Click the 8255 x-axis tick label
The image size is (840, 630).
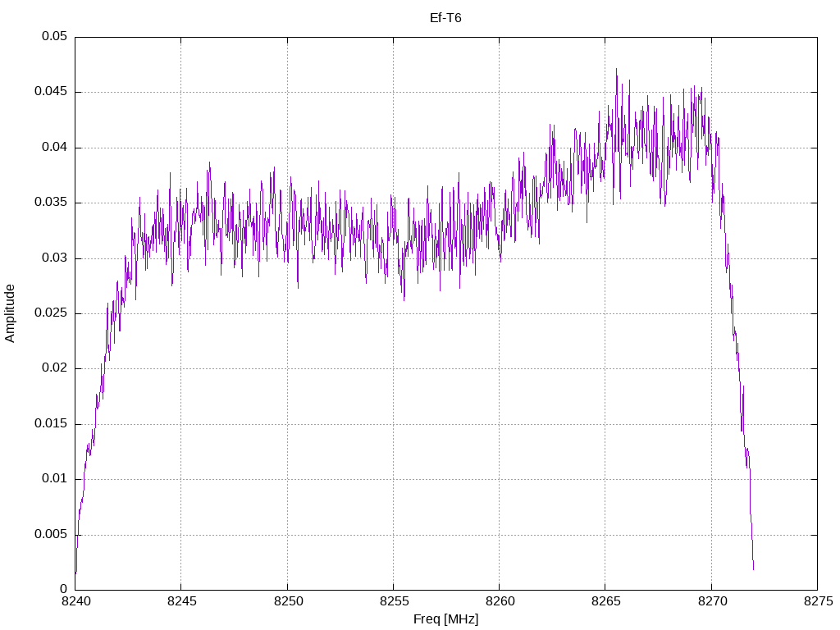[394, 601]
